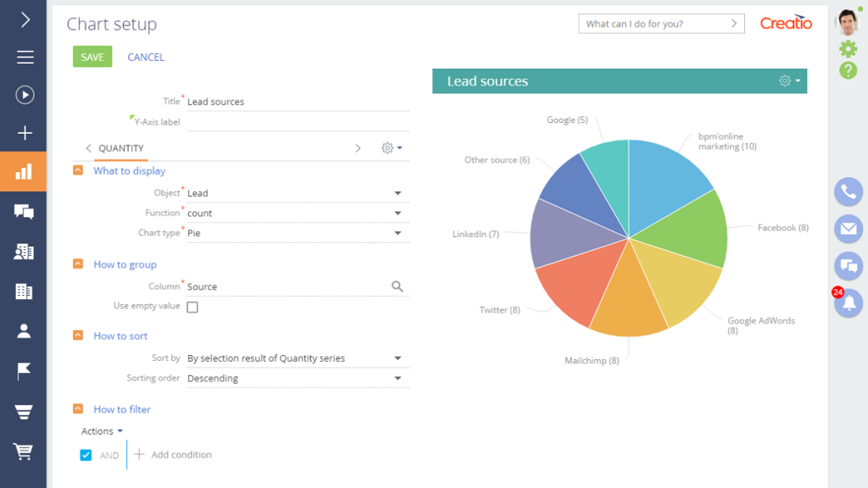Switch to the QUANTITY series tab
This screenshot has width=868, height=488.
pyautogui.click(x=123, y=147)
